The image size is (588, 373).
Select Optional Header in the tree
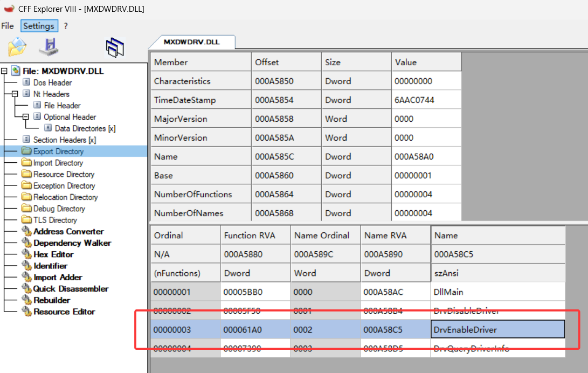pos(70,117)
